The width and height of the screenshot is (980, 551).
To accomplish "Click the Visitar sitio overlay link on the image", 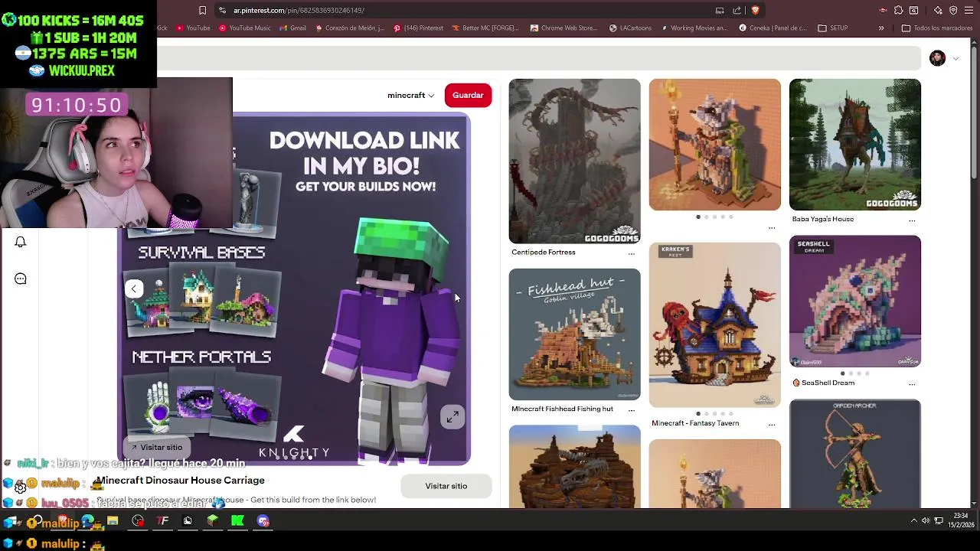I will pyautogui.click(x=156, y=447).
